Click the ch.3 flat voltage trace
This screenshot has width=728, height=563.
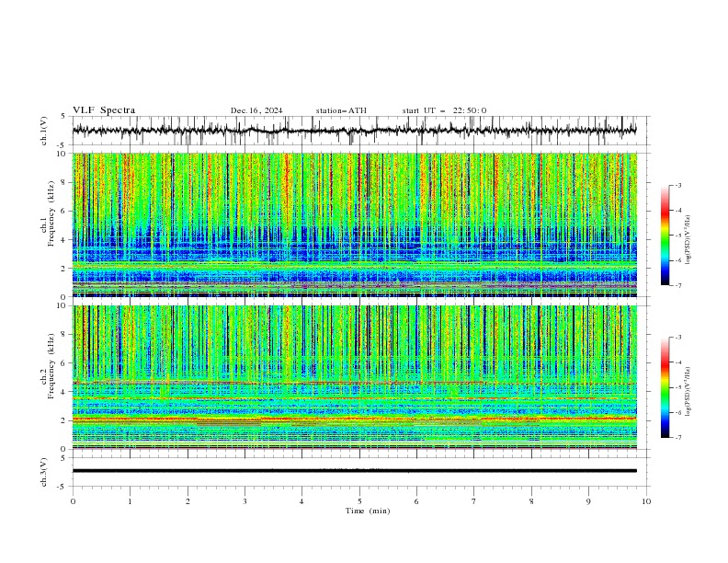click(x=354, y=471)
